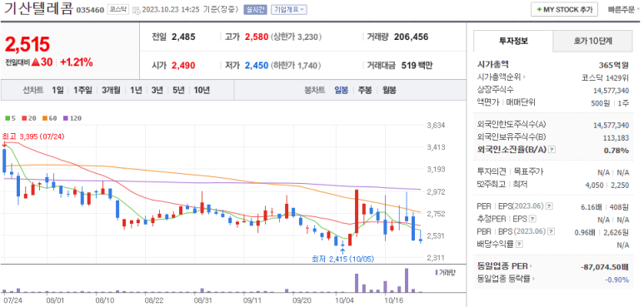Select the 5년 line chart period
The image size is (644, 307).
pos(178,90)
